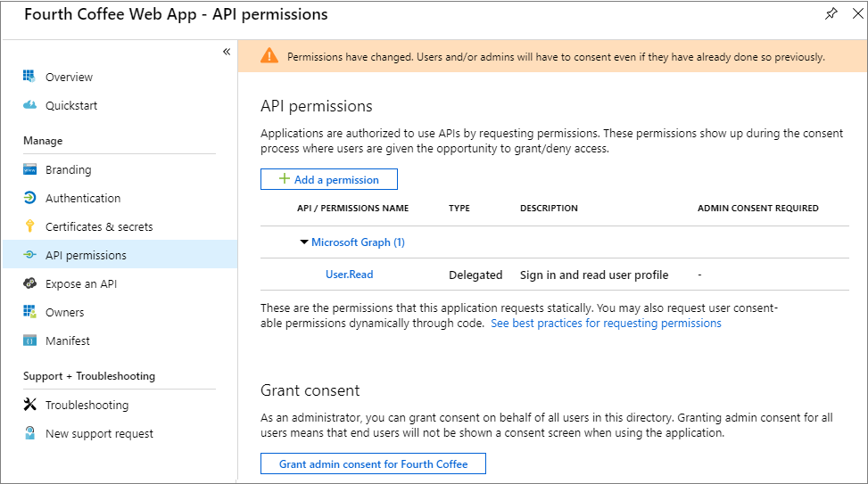Pin the blade using the pin icon
The width and height of the screenshot is (868, 484).
tap(831, 14)
